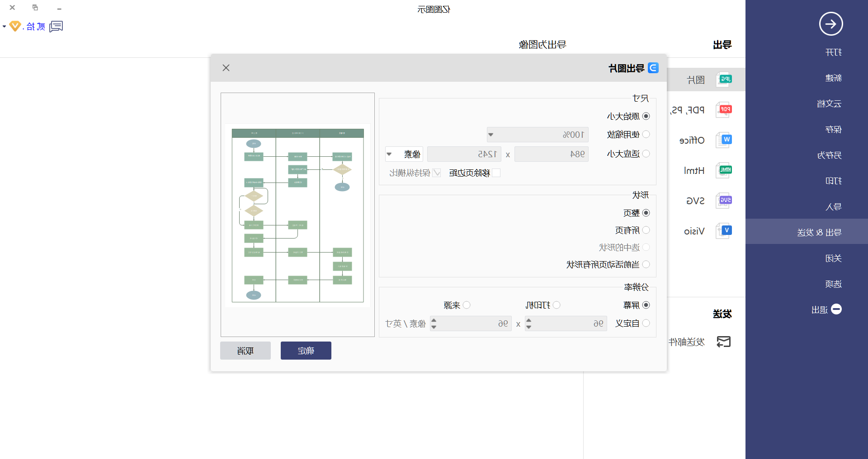Select 整页 shape radio button

[x=646, y=213]
